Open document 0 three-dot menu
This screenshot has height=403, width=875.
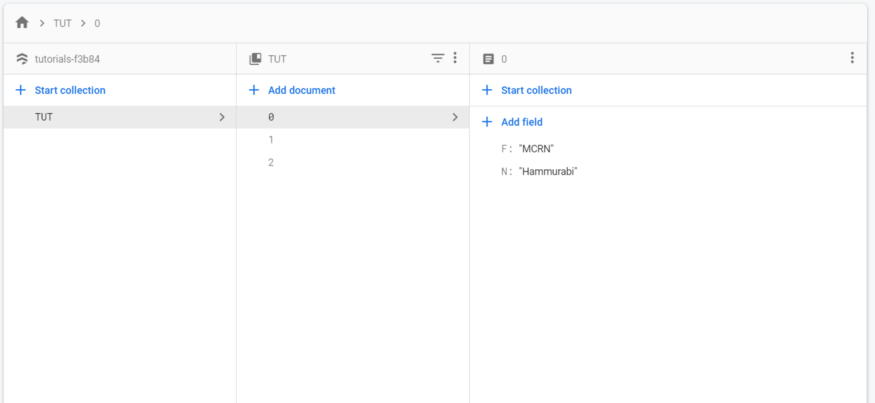point(852,57)
